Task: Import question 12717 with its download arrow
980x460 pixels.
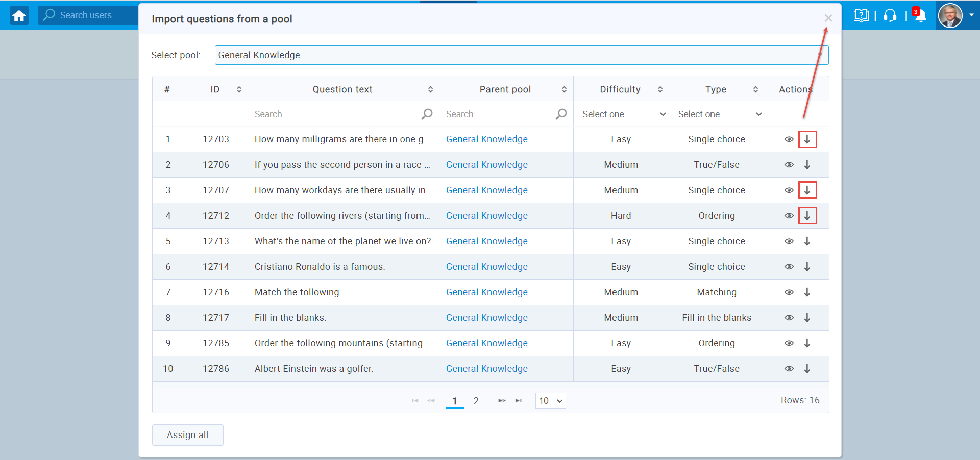Action: [807, 318]
